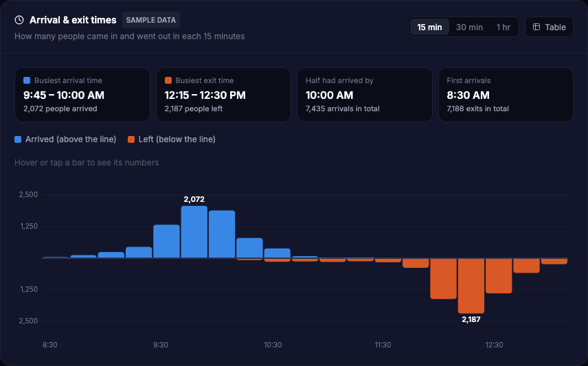Image resolution: width=588 pixels, height=366 pixels.
Task: Click the 'Hover or tap a bar' hint
Action: click(87, 162)
